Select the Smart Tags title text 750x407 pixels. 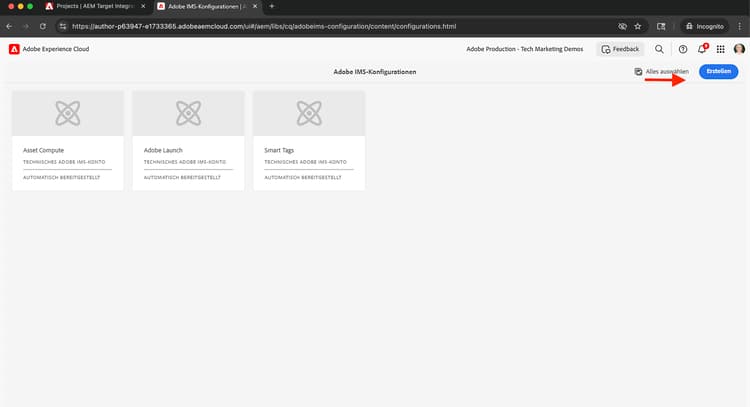[279, 150]
